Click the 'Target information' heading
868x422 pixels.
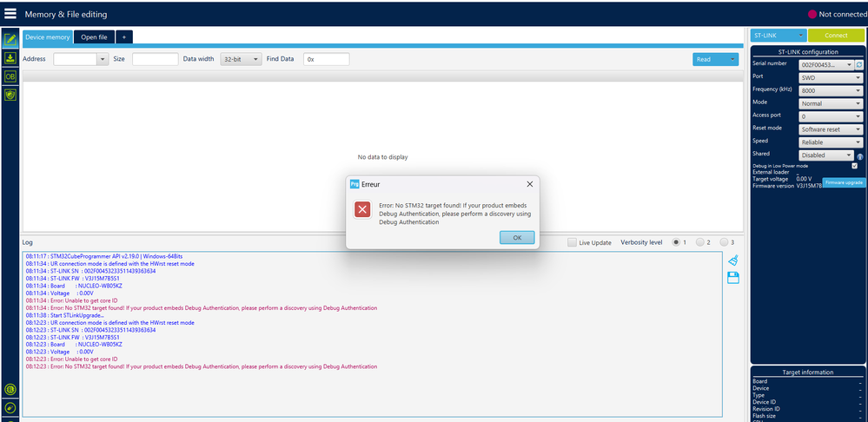coord(808,373)
